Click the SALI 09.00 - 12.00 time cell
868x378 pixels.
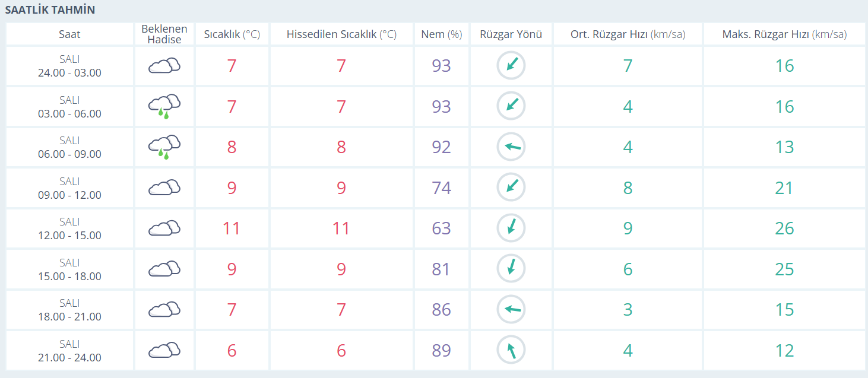click(69, 188)
